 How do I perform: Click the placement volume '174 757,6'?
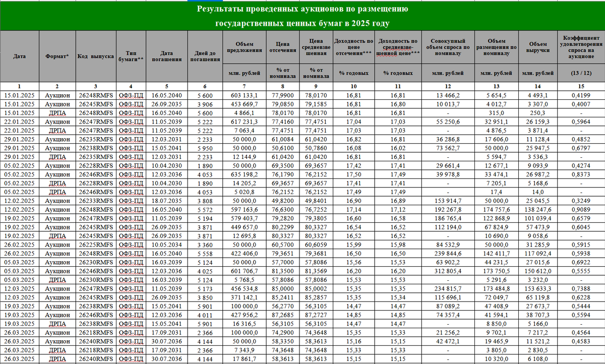point(496,210)
